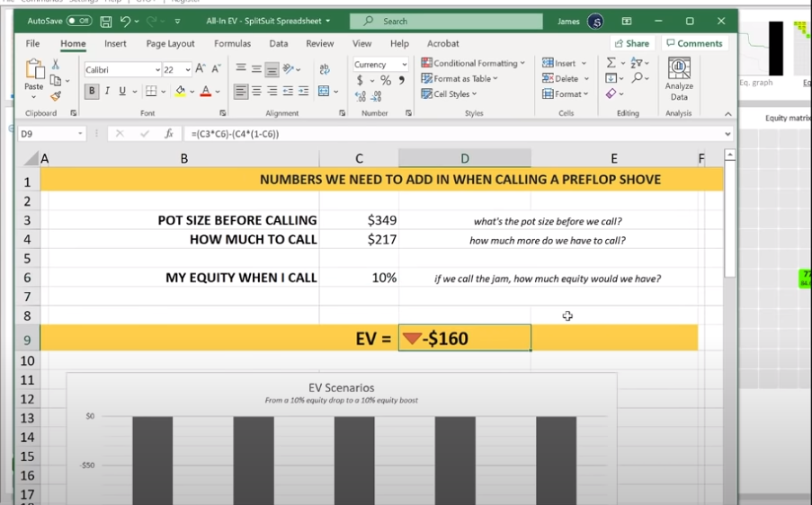Click the Share button
This screenshot has height=505, width=812.
631,43
